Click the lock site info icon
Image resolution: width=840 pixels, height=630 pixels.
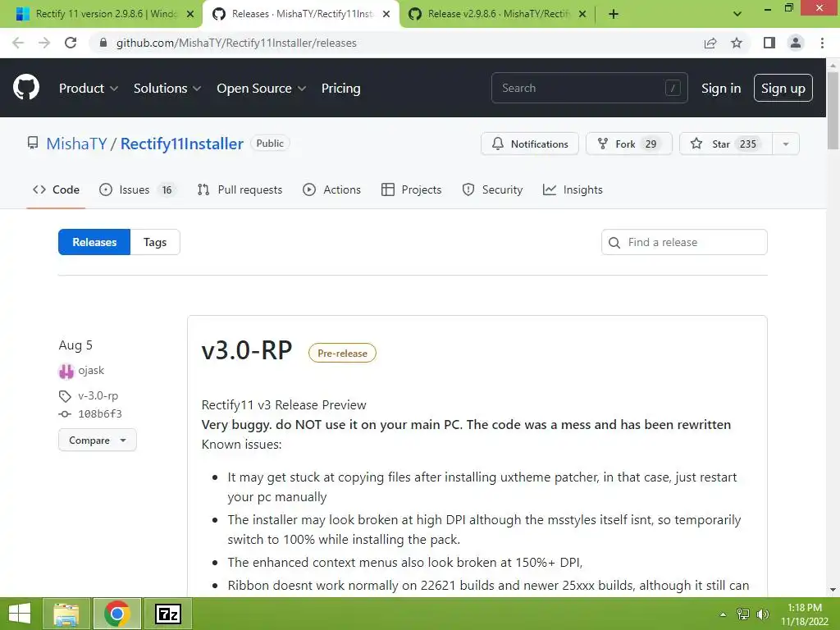pyautogui.click(x=103, y=43)
